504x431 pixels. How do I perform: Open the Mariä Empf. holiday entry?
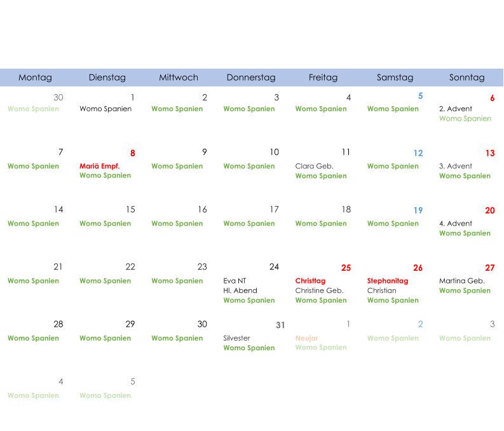(99, 166)
